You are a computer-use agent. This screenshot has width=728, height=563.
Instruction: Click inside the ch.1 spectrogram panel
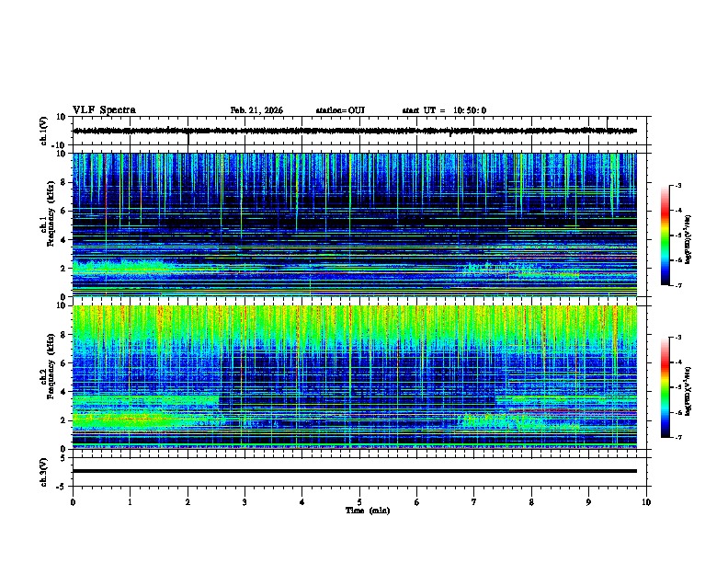[355, 224]
